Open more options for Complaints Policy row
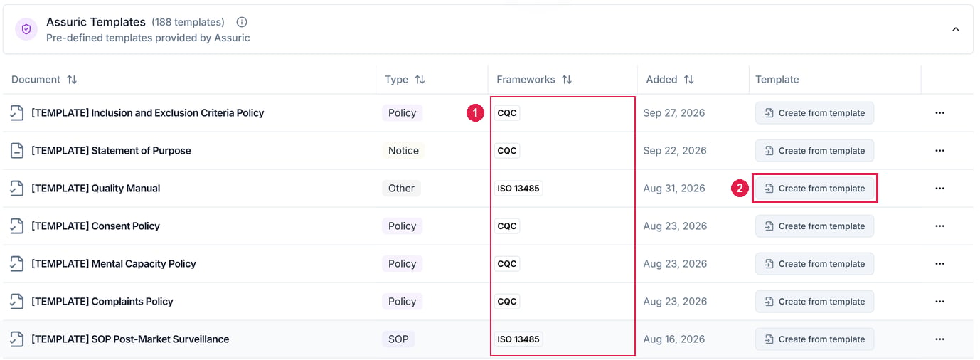The image size is (980, 360). [939, 302]
